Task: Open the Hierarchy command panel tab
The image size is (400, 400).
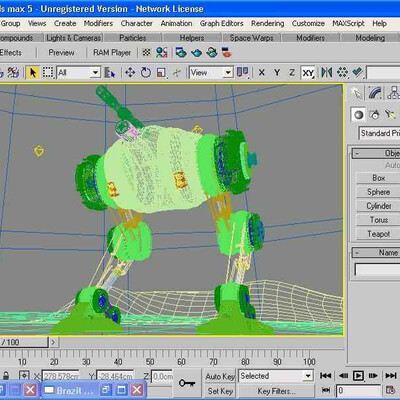Action: [x=393, y=93]
